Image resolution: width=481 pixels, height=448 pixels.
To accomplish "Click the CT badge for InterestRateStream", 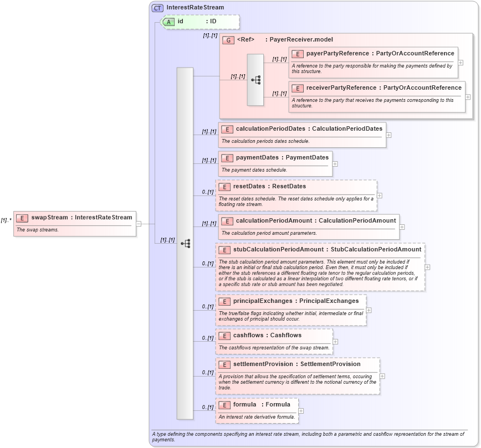I will pyautogui.click(x=156, y=7).
